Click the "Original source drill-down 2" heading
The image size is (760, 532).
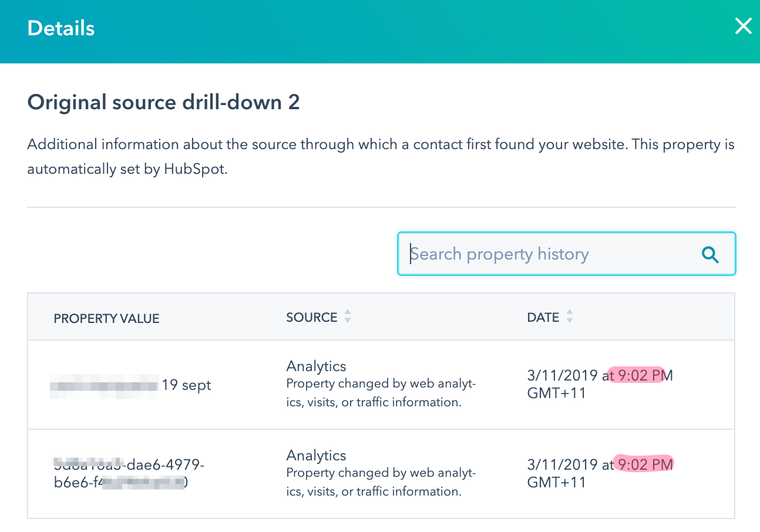(x=163, y=103)
